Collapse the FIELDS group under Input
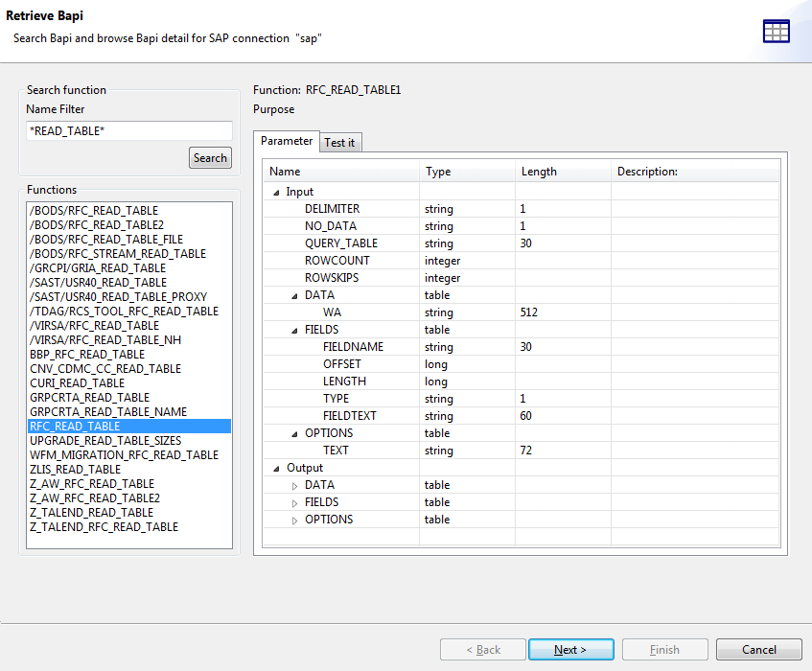The image size is (812, 671). tap(294, 329)
